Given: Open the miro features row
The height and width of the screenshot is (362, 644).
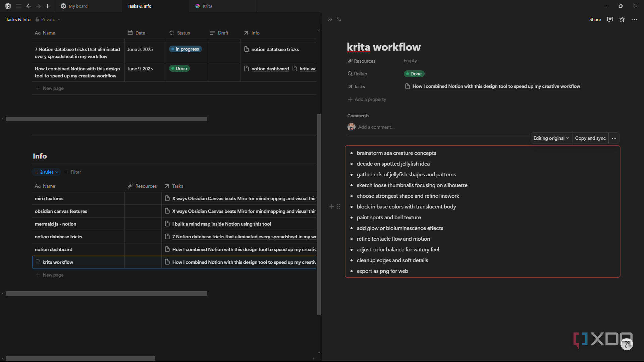Looking at the screenshot, I should 49,198.
